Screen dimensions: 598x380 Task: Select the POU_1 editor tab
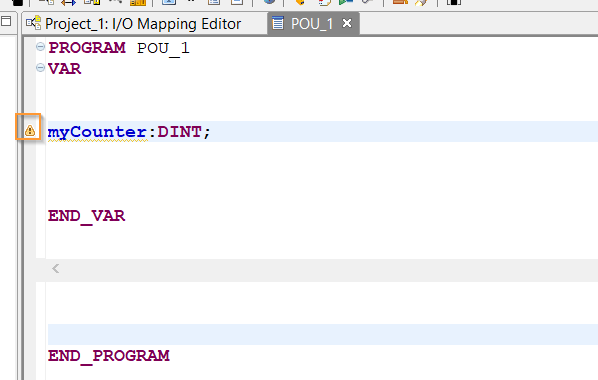pyautogui.click(x=312, y=24)
